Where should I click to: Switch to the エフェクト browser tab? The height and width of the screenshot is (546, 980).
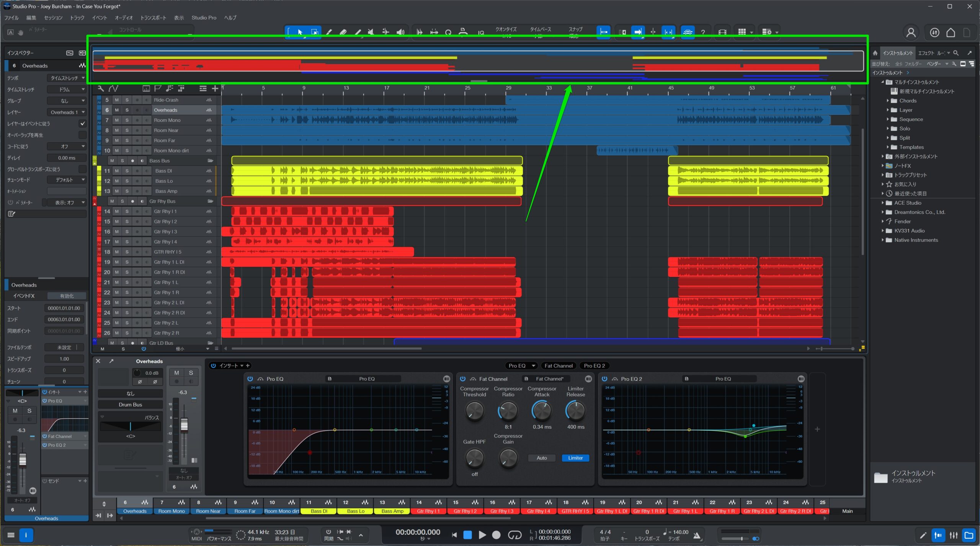pos(926,53)
